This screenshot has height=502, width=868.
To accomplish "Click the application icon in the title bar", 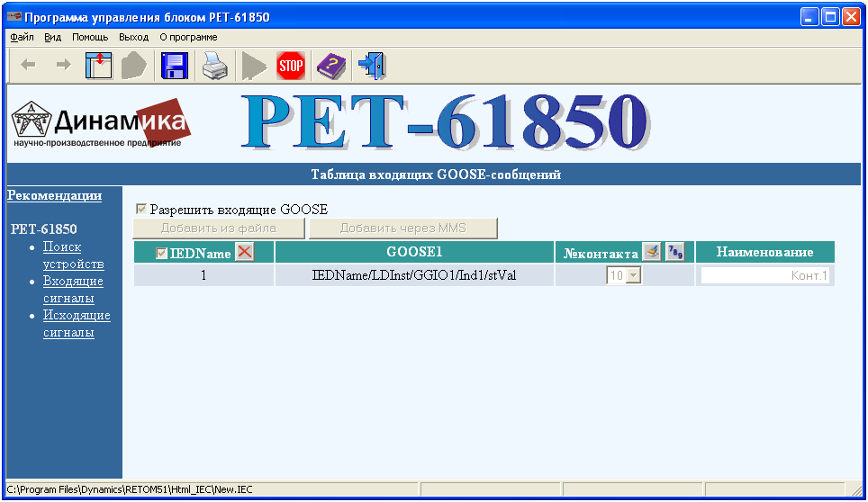I will pyautogui.click(x=14, y=16).
